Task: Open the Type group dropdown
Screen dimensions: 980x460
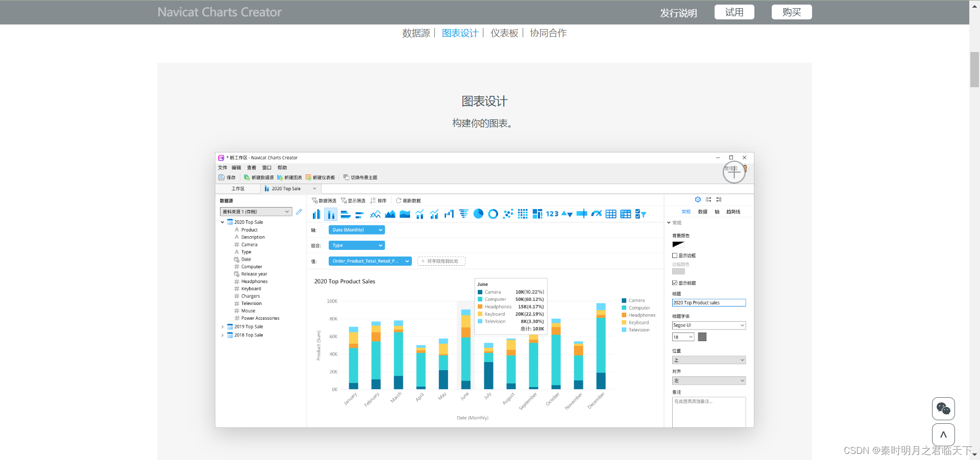Action: [x=356, y=245]
